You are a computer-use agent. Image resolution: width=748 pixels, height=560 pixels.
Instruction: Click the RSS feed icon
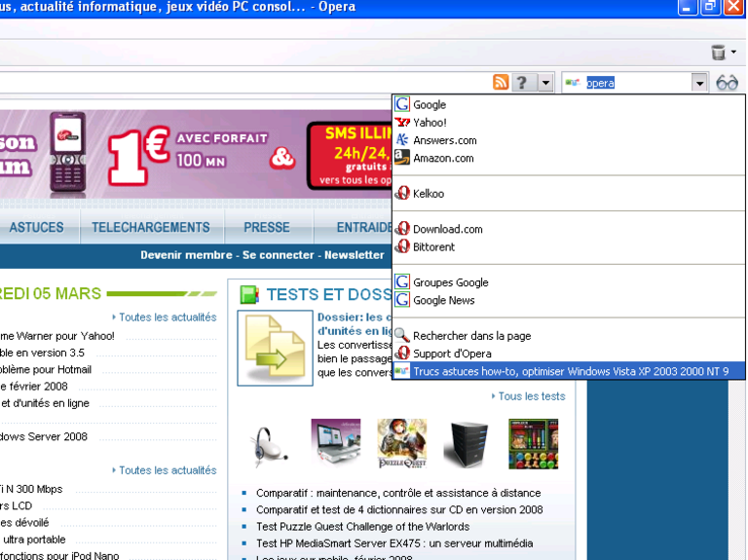501,83
